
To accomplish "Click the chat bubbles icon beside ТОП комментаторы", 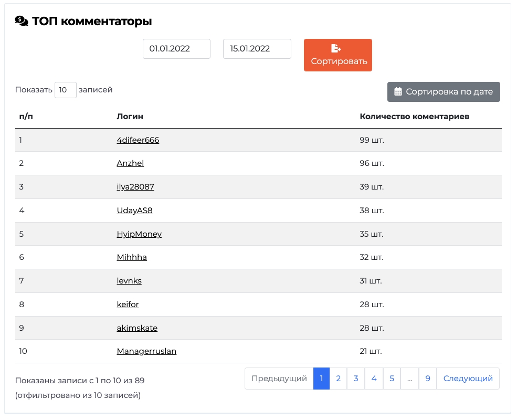I will pos(22,21).
